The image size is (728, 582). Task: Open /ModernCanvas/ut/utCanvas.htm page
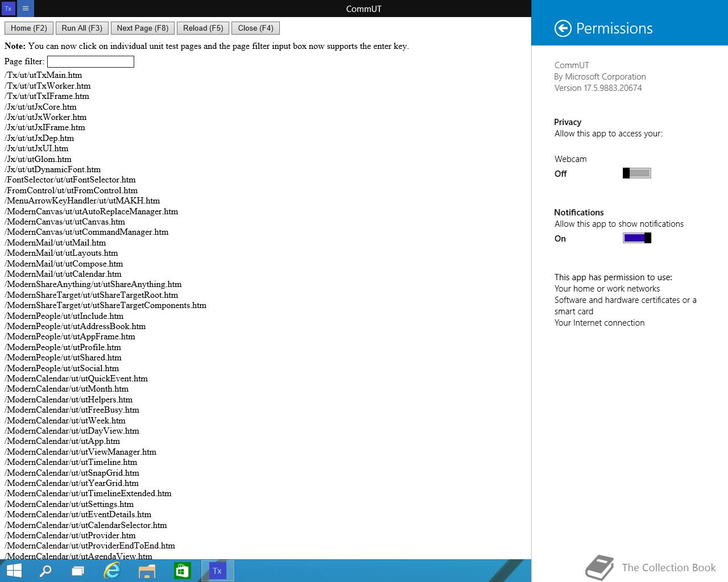pyautogui.click(x=65, y=222)
